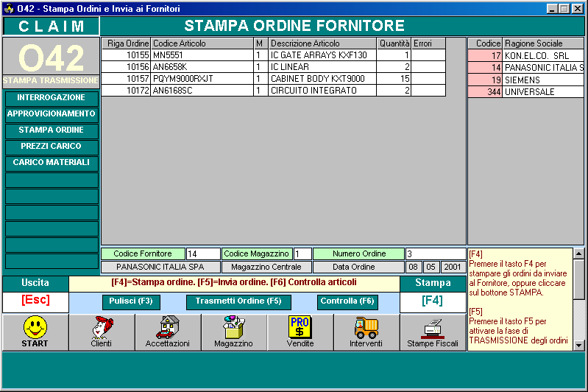Click the [Esc] Uscita button
The image size is (588, 392).
[x=35, y=302]
